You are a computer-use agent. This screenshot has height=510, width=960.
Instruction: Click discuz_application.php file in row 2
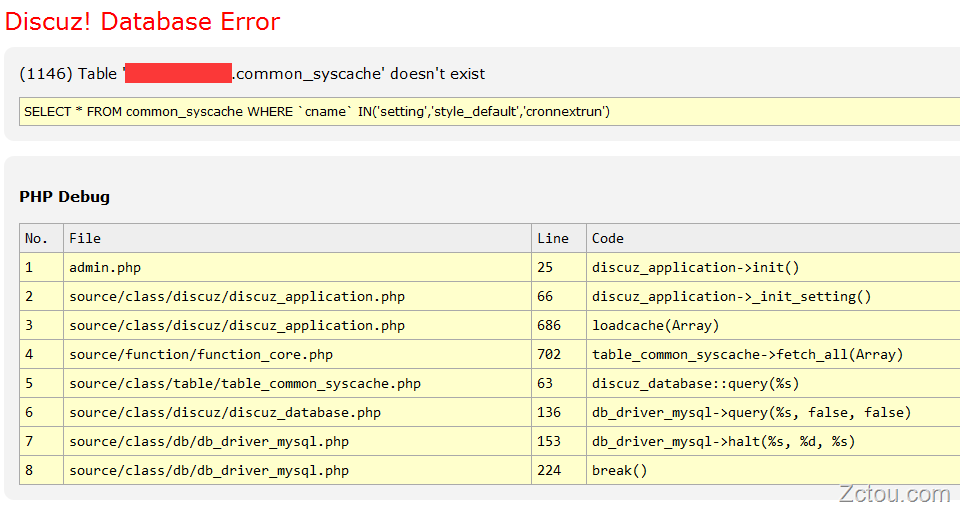point(298,296)
